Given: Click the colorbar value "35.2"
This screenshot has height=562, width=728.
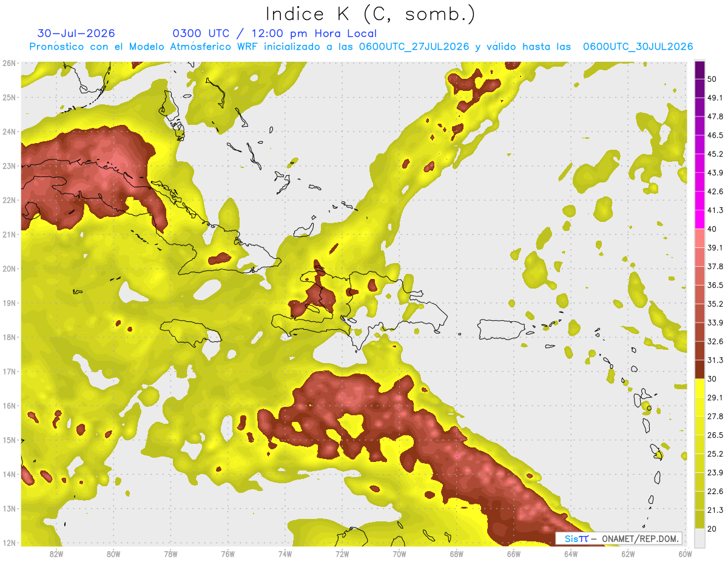Looking at the screenshot, I should (715, 304).
